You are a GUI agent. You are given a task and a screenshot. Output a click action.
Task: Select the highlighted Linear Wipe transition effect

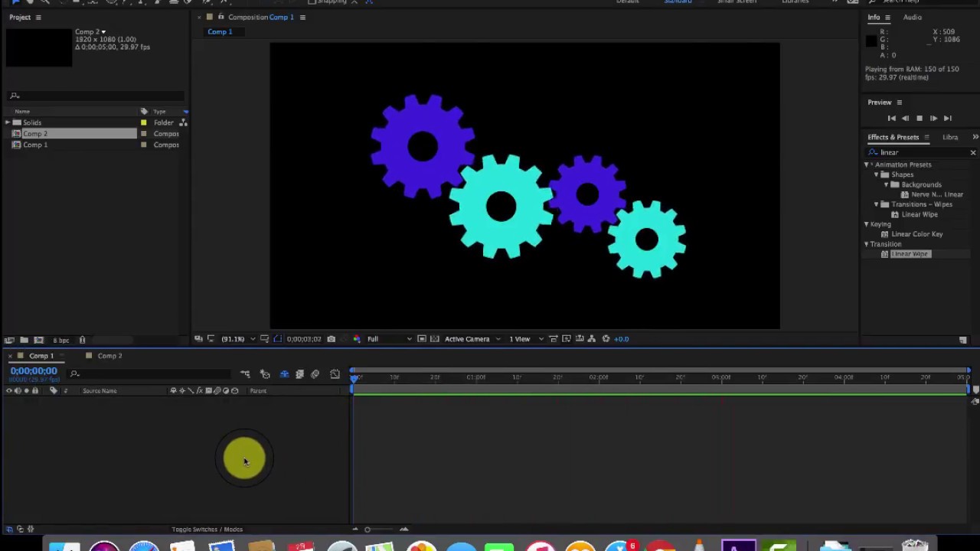(x=910, y=254)
